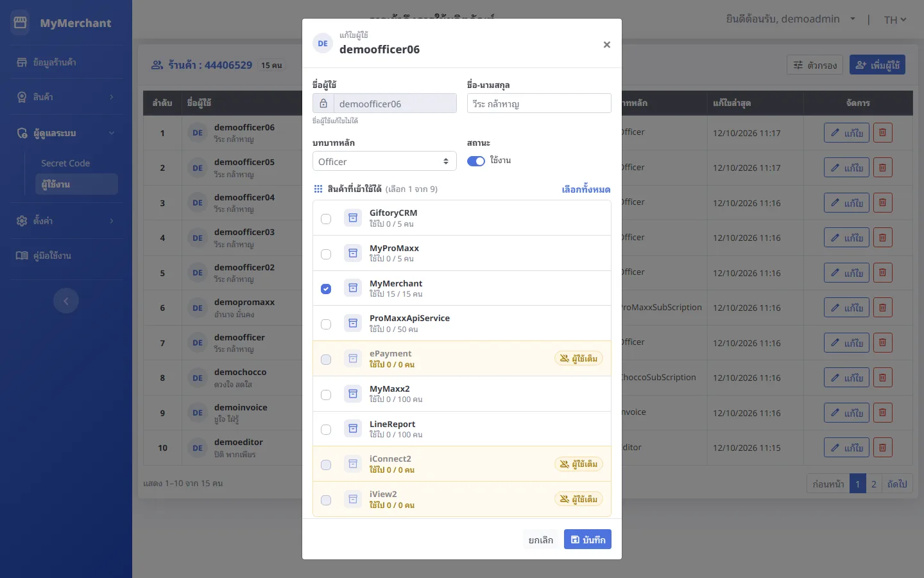Check the LineReport checkbox
Screen dimensions: 924x578
click(326, 430)
